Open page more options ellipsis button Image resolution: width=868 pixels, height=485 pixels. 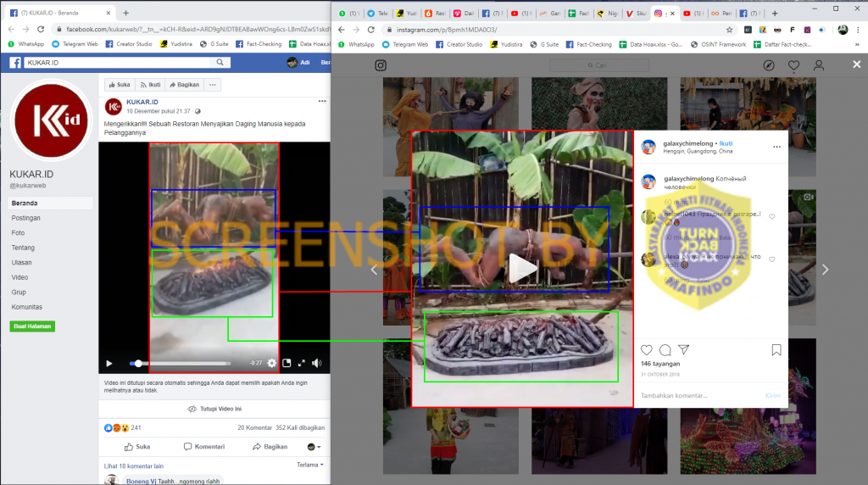(213, 85)
